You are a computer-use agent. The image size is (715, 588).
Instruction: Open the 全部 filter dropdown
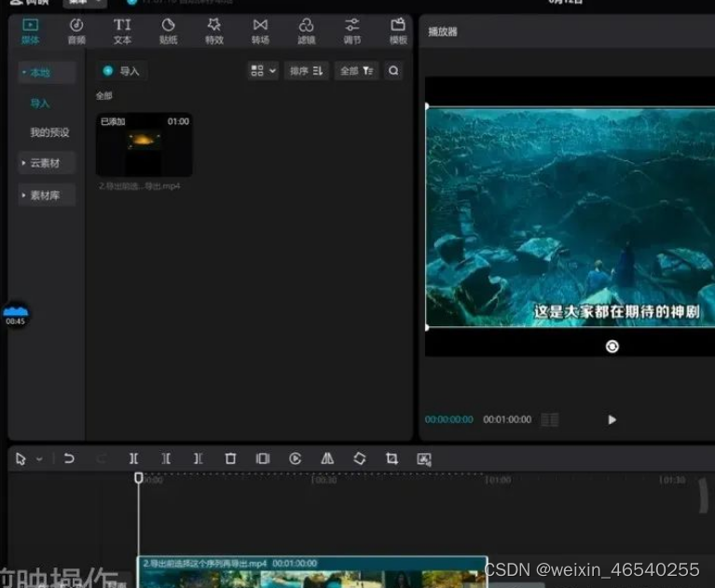(357, 71)
